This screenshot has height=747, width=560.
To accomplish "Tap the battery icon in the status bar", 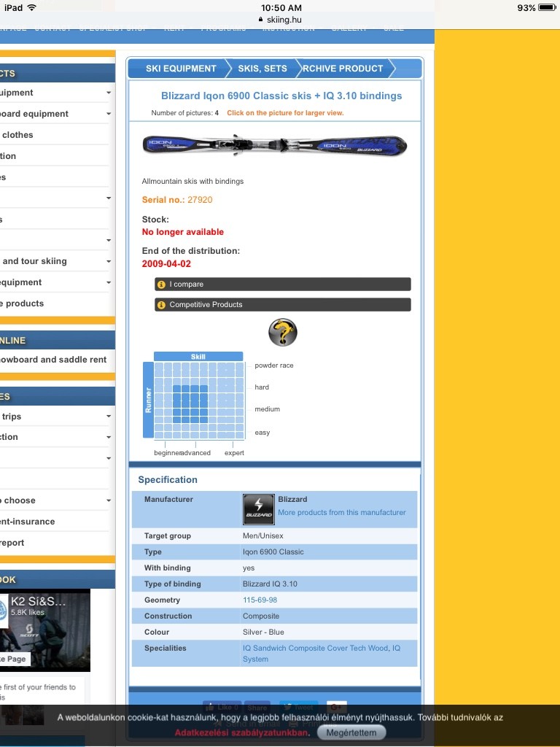I will click(x=547, y=7).
